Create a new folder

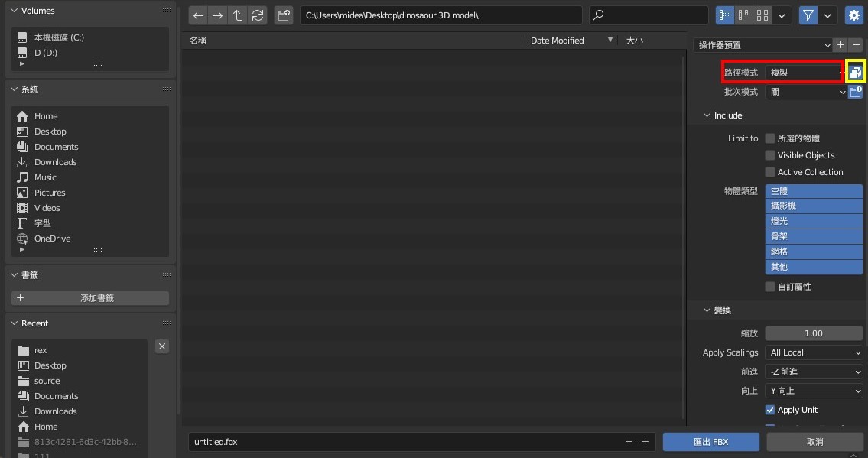pos(284,15)
